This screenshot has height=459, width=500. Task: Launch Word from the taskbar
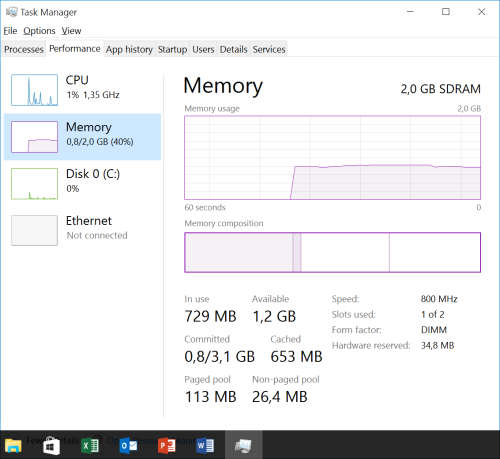point(205,446)
